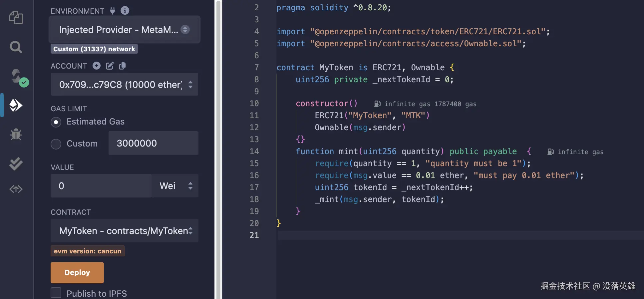The image size is (644, 299).
Task: Open the Debugger bug icon
Action: [x=16, y=134]
